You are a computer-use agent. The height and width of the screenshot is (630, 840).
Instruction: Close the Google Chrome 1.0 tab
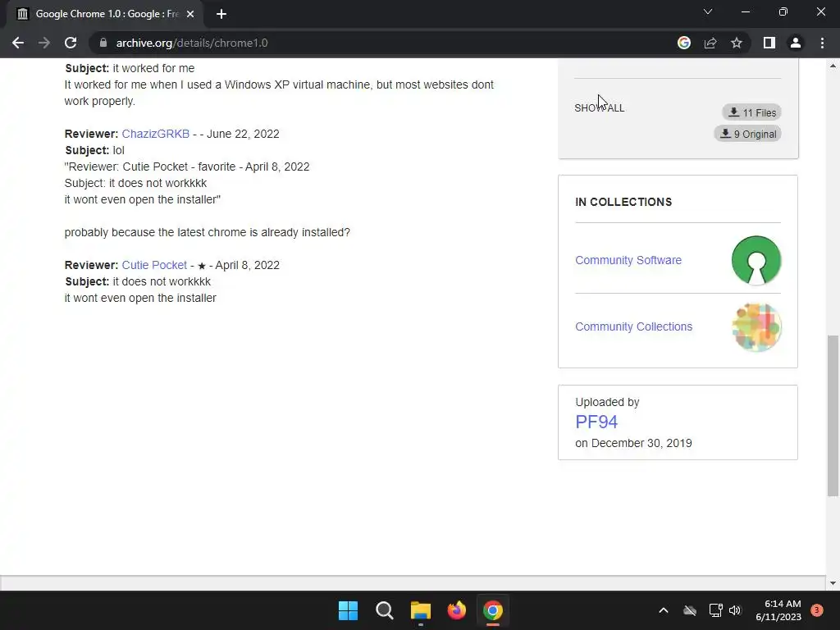coord(190,14)
